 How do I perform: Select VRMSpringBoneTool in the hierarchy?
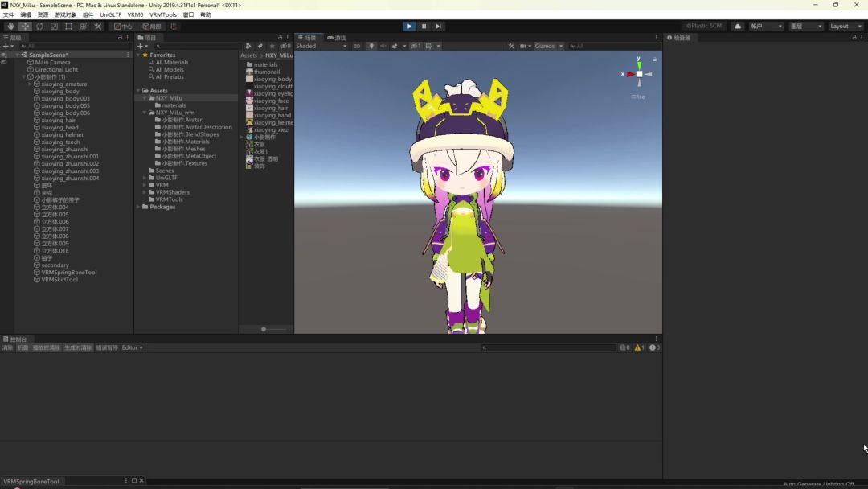coord(68,273)
